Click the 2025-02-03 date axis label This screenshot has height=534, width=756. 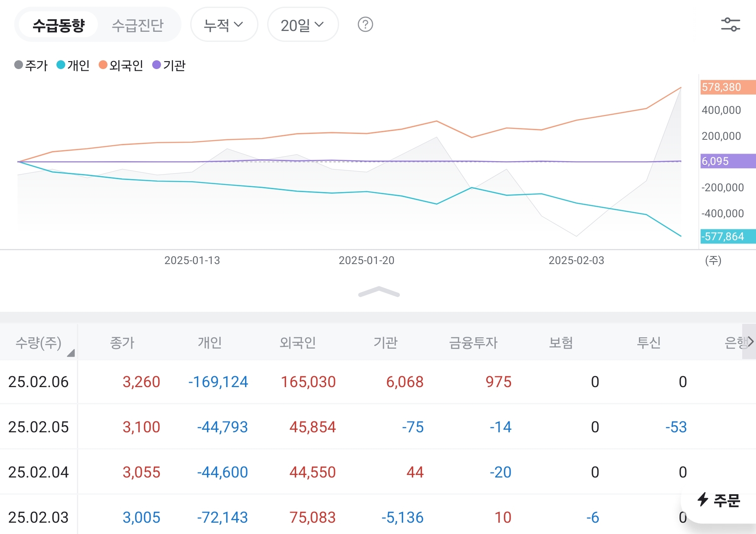pyautogui.click(x=576, y=260)
